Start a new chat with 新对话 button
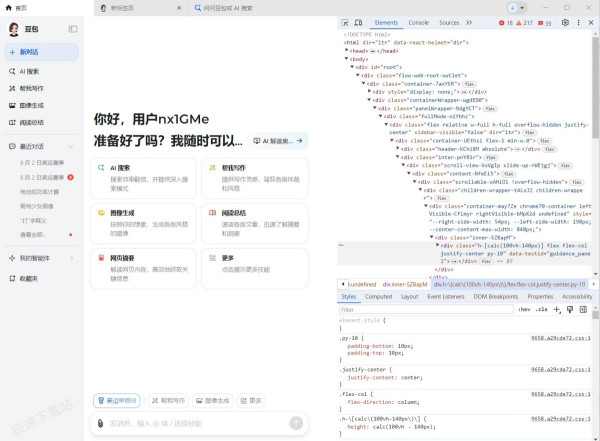This screenshot has height=441, width=600. 41,52
